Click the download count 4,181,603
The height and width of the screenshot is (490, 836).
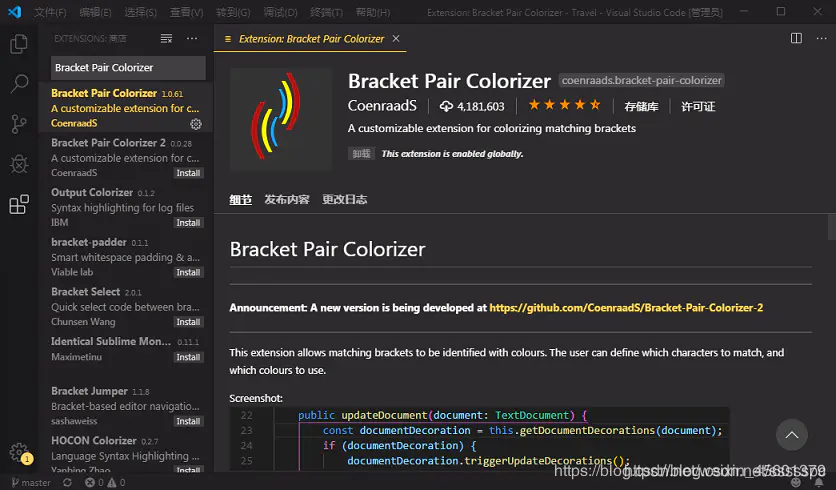(472, 106)
